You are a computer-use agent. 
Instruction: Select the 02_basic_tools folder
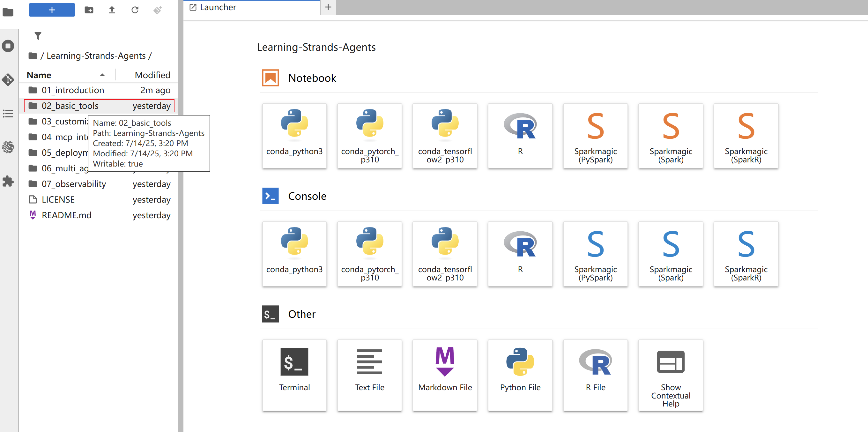pyautogui.click(x=99, y=106)
